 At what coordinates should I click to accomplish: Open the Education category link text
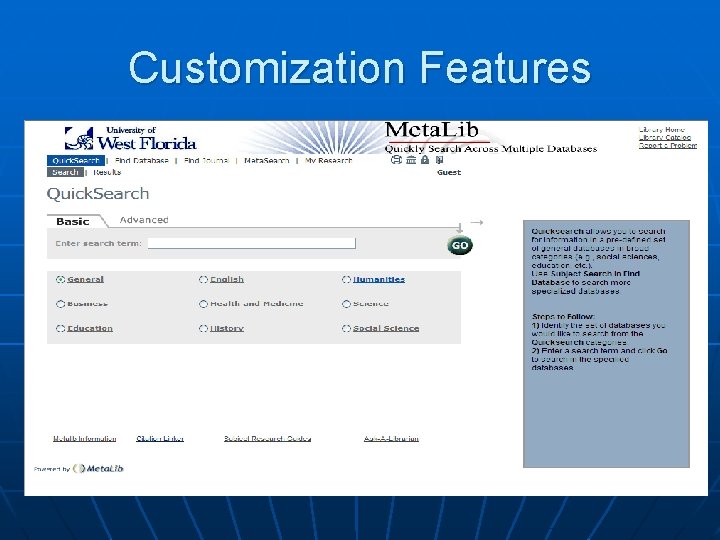point(90,328)
